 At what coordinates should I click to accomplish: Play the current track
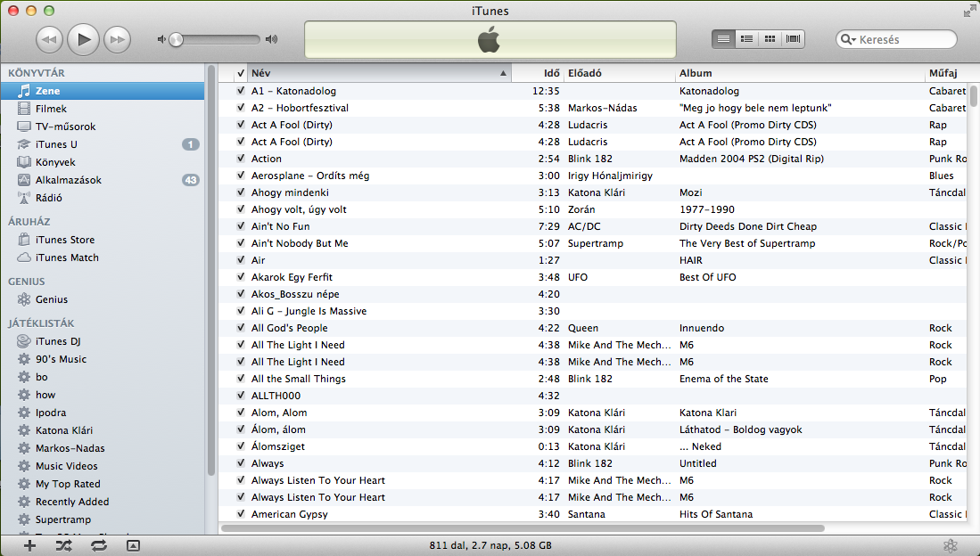pyautogui.click(x=83, y=39)
